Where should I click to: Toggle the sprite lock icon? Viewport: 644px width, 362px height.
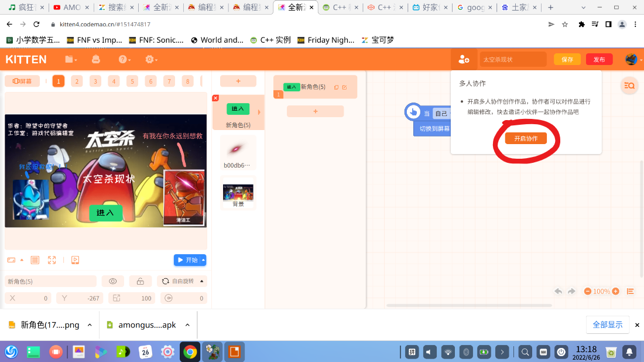point(141,282)
